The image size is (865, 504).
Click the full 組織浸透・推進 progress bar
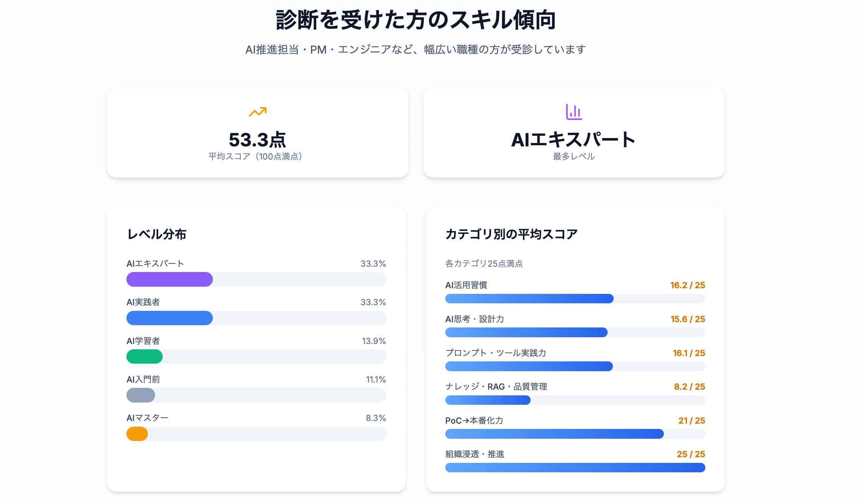[x=575, y=468]
